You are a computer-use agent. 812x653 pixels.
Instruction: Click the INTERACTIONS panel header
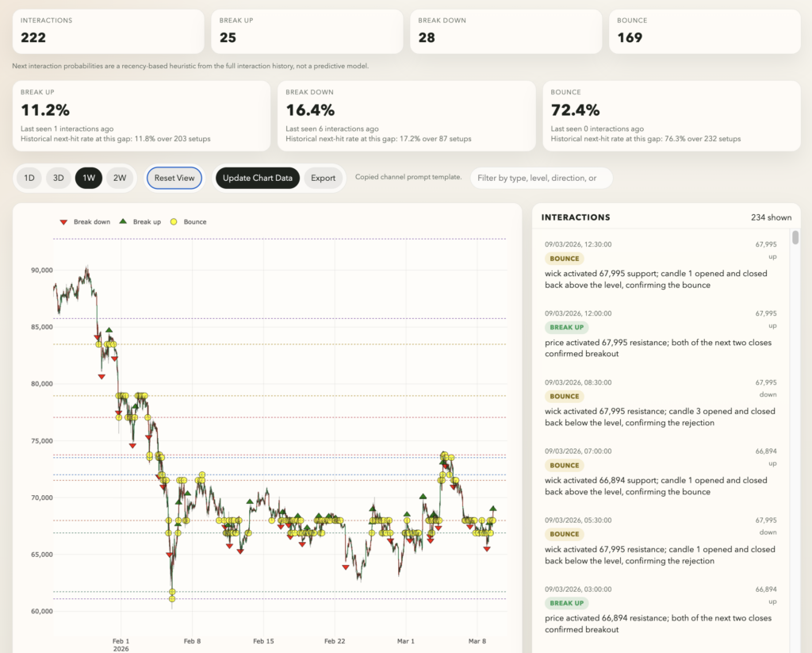[575, 217]
